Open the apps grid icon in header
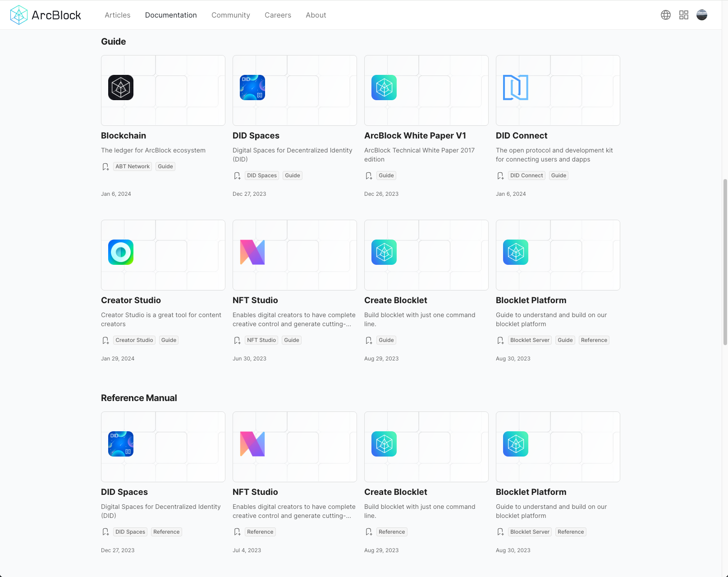Viewport: 728px width, 577px height. 683,15
